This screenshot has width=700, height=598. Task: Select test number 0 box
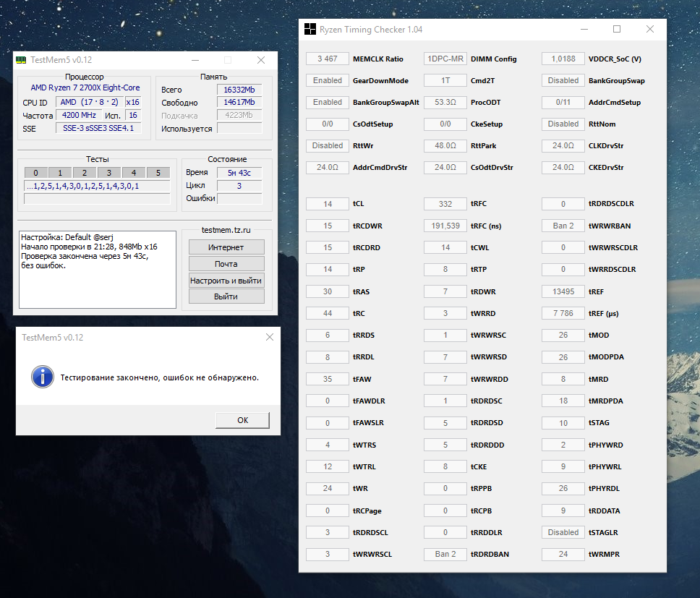35,173
